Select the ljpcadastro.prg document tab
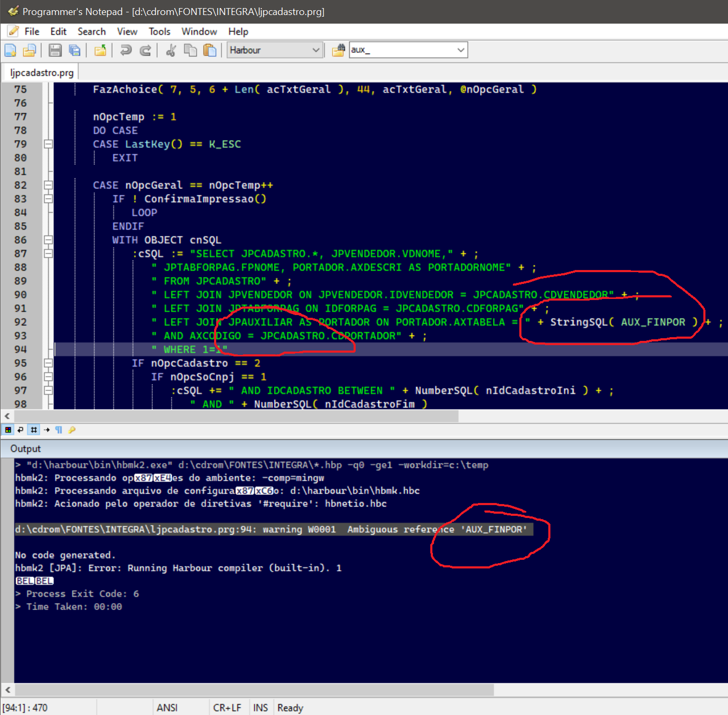 coord(42,72)
